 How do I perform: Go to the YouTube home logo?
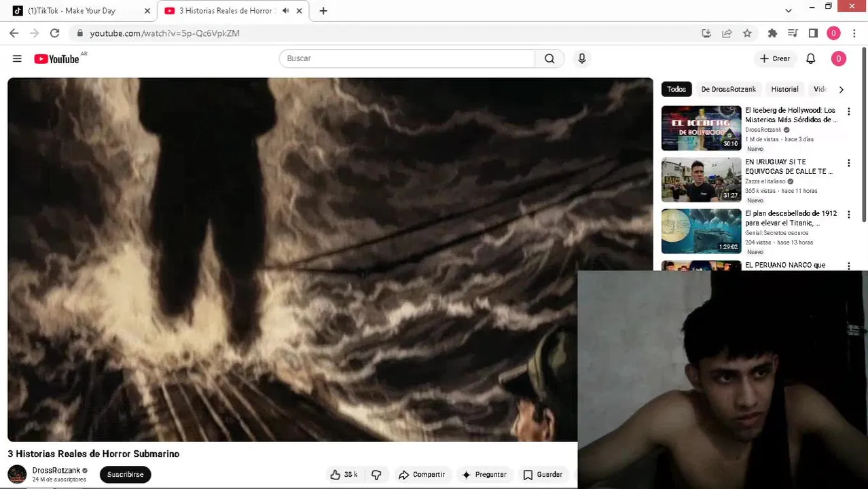pos(57,59)
